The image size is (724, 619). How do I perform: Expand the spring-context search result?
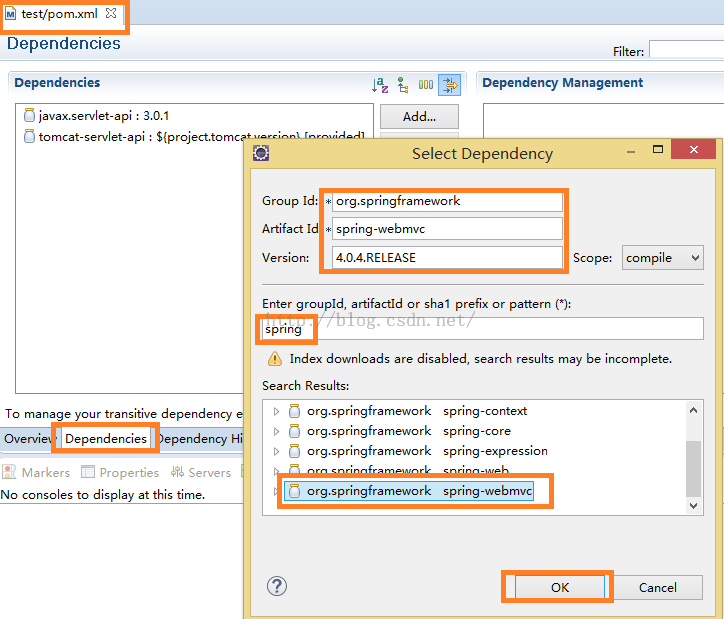coord(276,411)
